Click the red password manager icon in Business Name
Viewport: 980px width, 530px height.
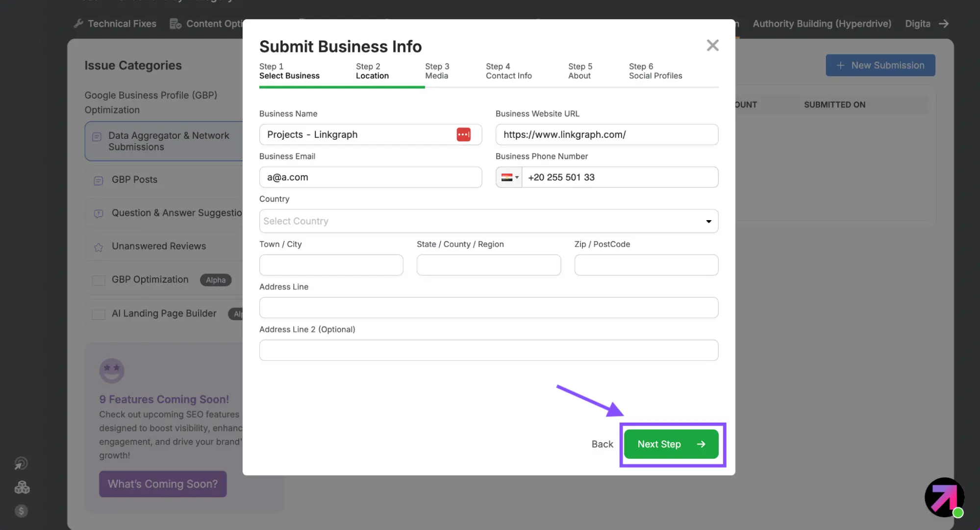tap(463, 134)
